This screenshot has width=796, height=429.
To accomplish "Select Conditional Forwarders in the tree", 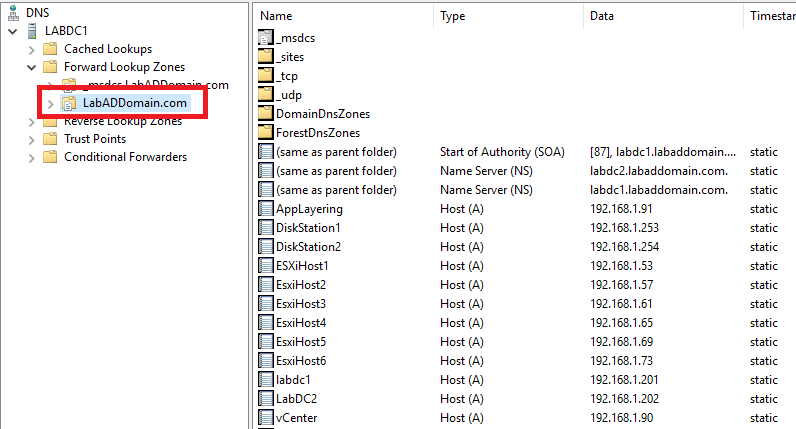I will coord(125,157).
